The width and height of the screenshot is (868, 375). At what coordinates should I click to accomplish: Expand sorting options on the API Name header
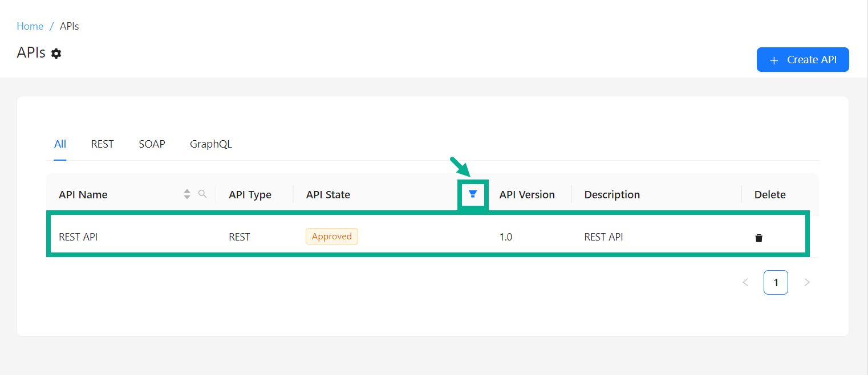(186, 194)
